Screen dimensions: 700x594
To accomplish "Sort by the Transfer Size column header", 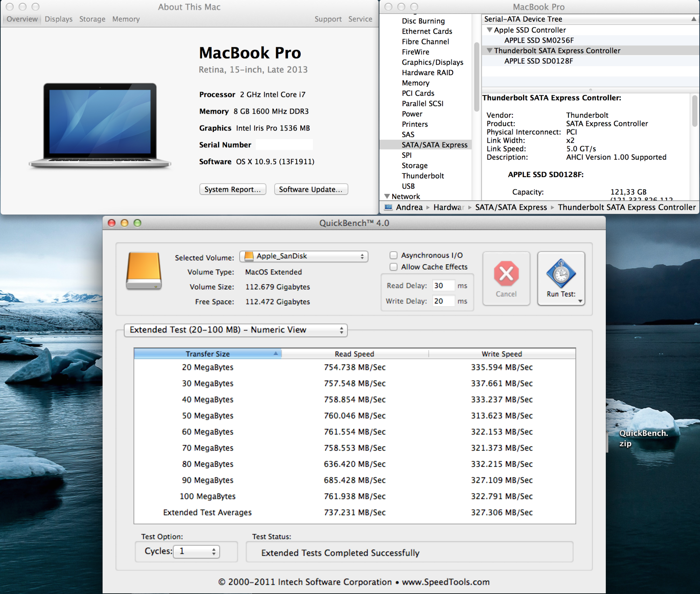I will [x=208, y=354].
